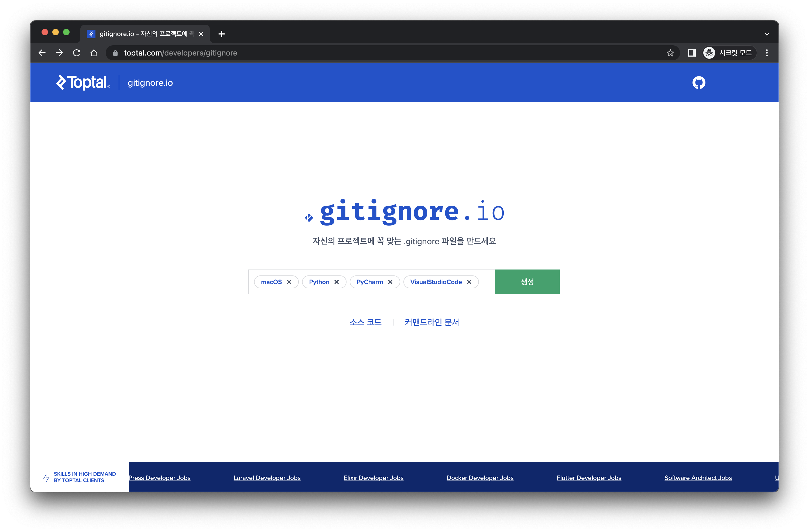809x532 pixels.
Task: Navigate back in browser history
Action: 42,53
